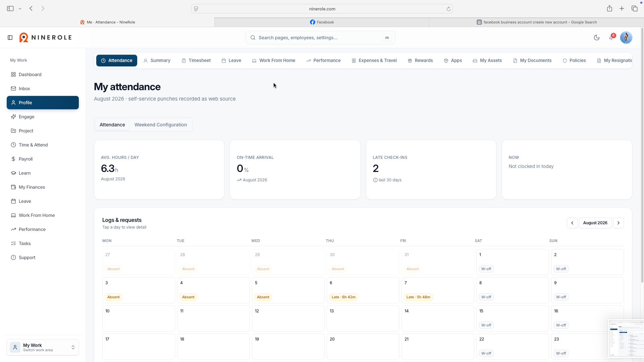
Task: Open the Expenses & Travel tab
Action: pos(374,61)
